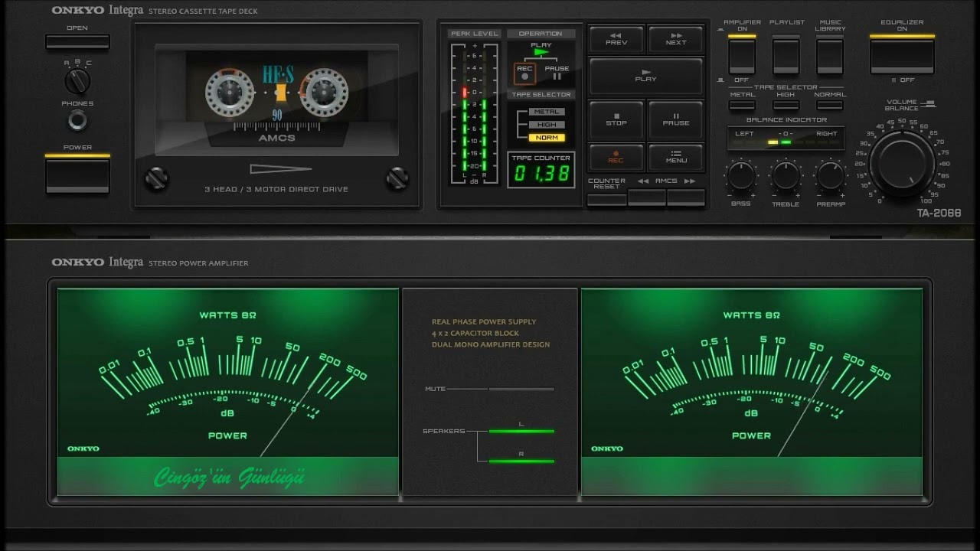Adjust the PREAMP knob
Image resolution: width=980 pixels, height=551 pixels.
point(831,175)
